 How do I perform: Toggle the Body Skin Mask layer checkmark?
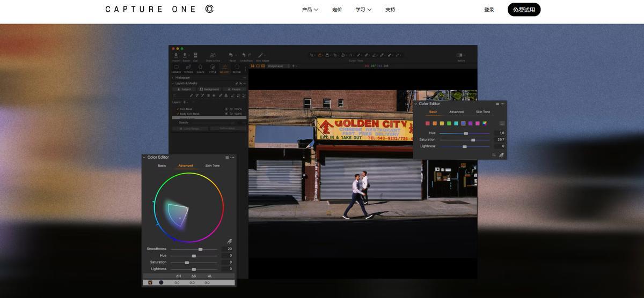(x=178, y=114)
